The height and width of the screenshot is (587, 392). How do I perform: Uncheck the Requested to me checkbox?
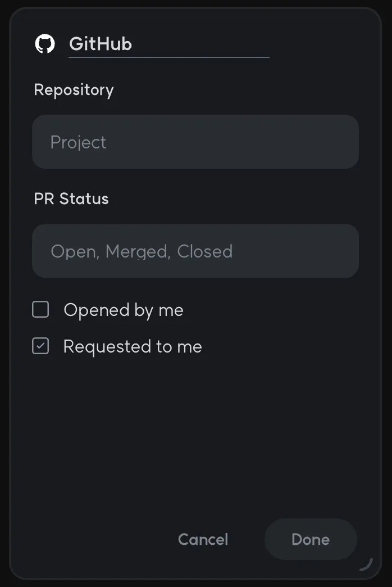point(40,346)
